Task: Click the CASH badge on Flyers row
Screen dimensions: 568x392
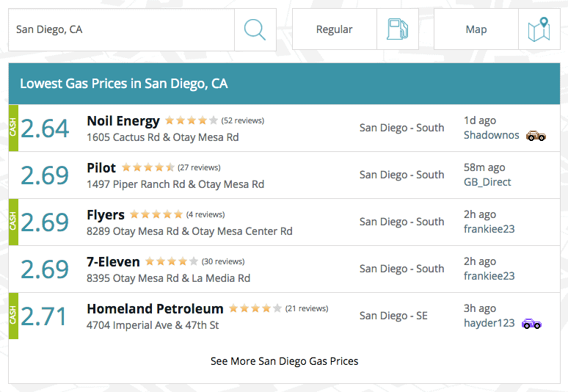Action: 13,222
